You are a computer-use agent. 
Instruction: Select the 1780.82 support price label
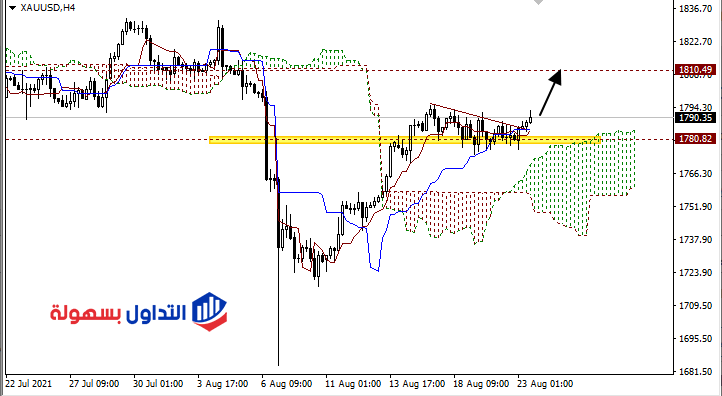[x=695, y=139]
